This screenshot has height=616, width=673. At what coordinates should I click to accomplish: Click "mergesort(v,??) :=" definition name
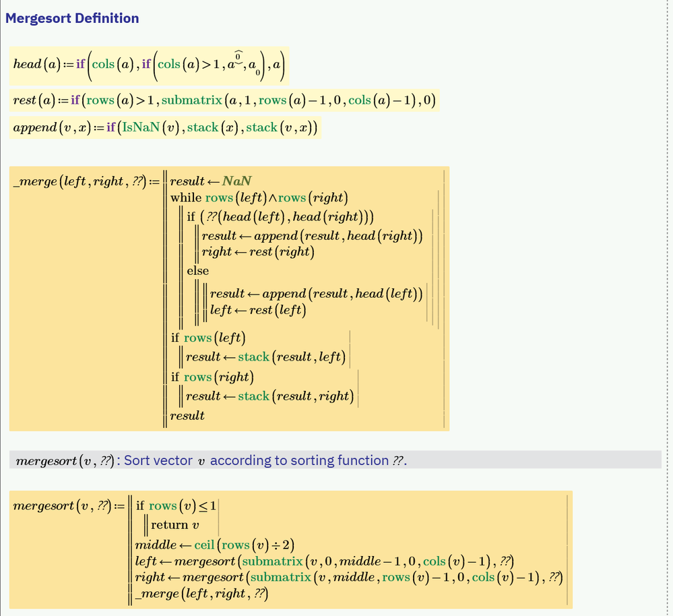tap(69, 506)
